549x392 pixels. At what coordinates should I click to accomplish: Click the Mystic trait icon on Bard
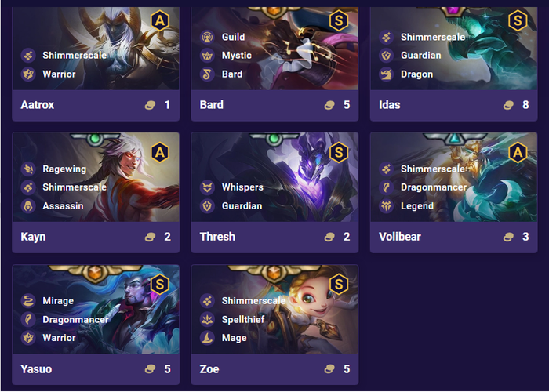pyautogui.click(x=207, y=56)
